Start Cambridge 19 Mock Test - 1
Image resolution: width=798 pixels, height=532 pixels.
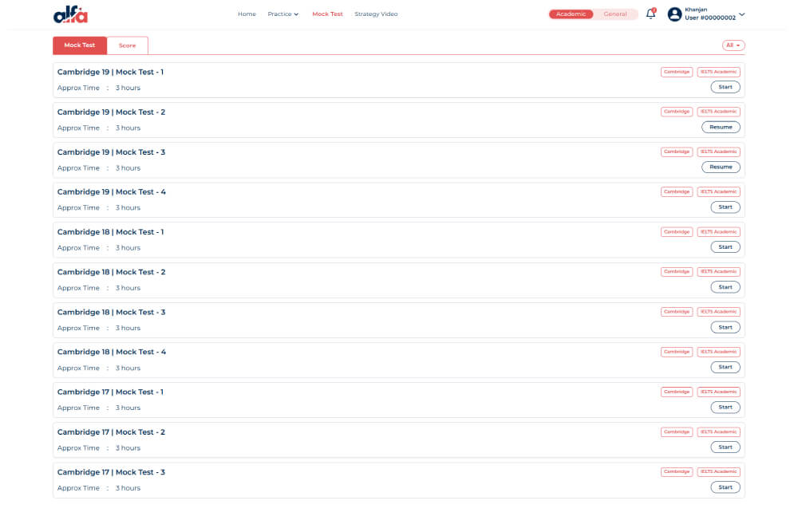(725, 87)
